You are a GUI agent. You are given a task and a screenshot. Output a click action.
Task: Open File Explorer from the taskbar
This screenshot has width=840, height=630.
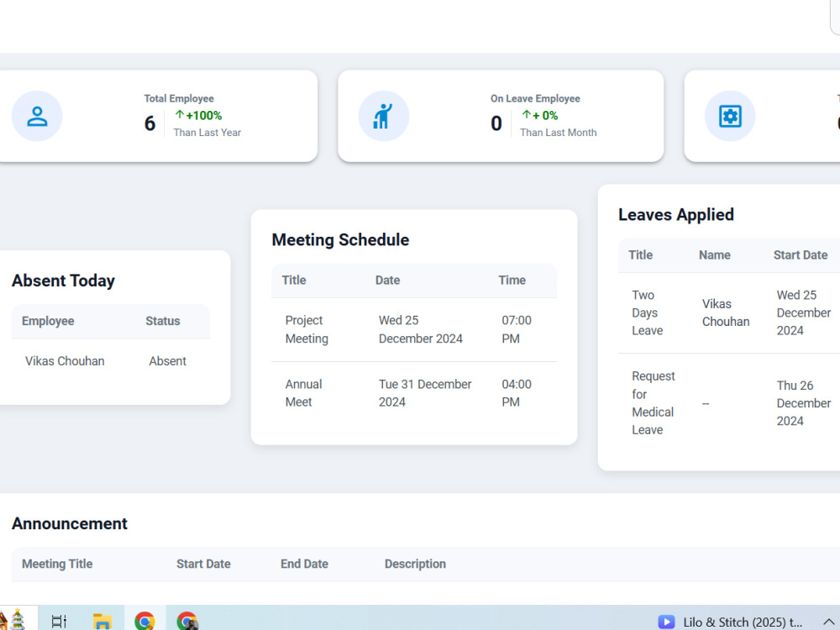click(102, 621)
